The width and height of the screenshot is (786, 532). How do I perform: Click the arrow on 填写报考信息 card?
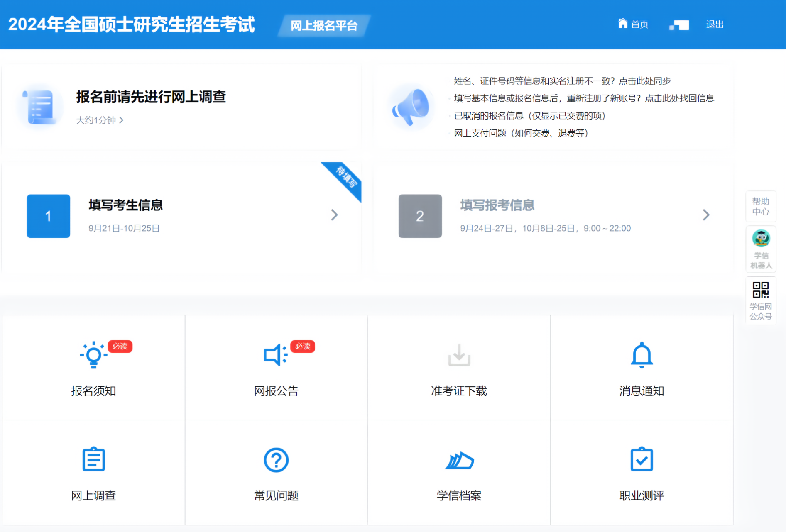click(x=706, y=215)
